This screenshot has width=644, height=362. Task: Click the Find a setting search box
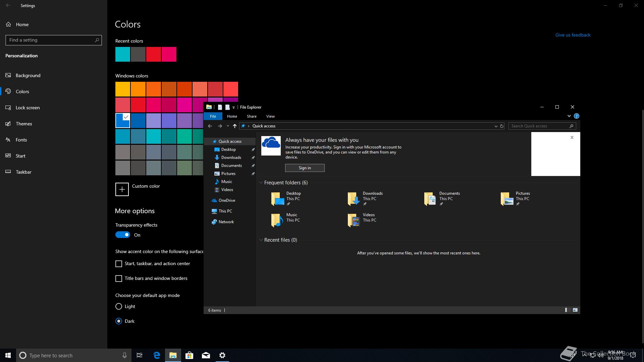coord(54,40)
